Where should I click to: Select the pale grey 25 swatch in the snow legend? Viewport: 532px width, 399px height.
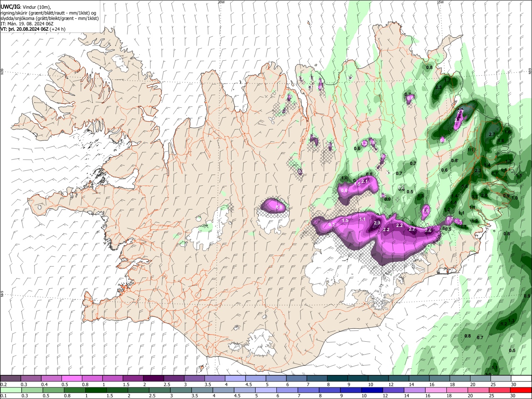[x=501, y=378]
